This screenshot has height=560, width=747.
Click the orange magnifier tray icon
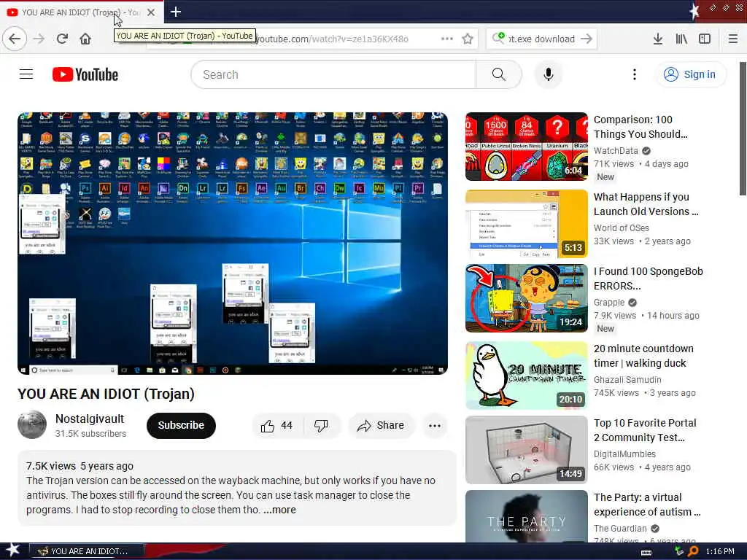pos(693,551)
